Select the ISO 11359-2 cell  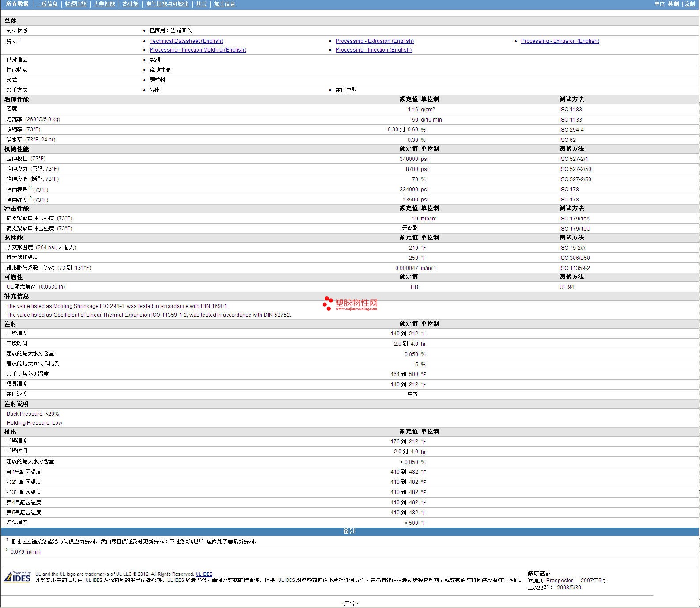pyautogui.click(x=575, y=268)
